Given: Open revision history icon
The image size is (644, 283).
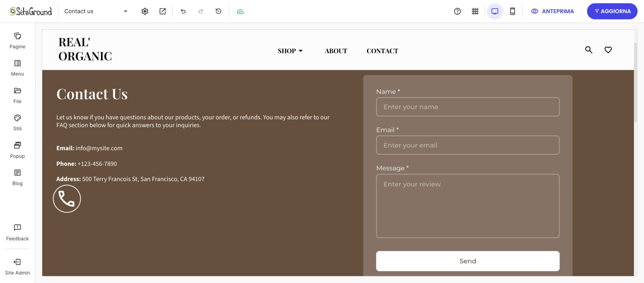Looking at the screenshot, I should click(x=218, y=11).
